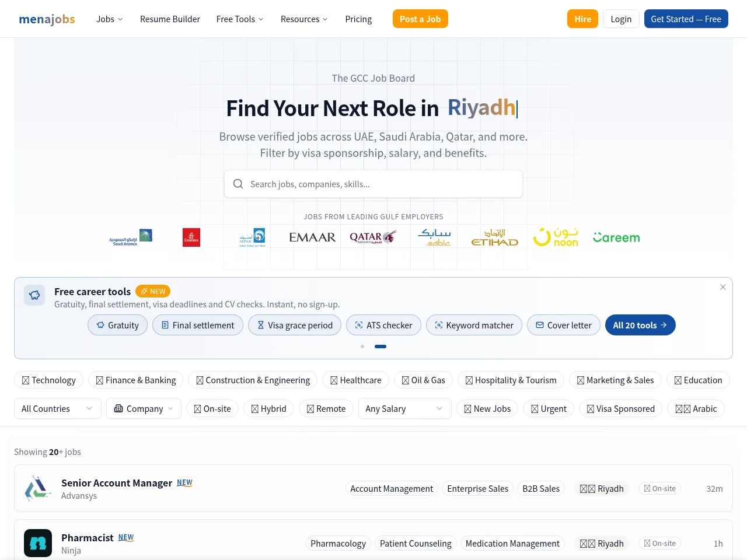
Task: Expand the Resources menu
Action: tap(304, 19)
